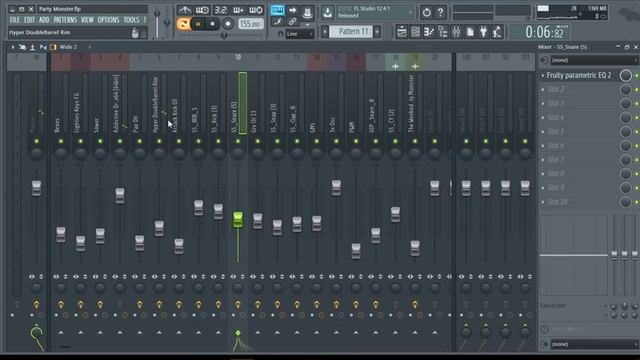Image resolution: width=640 pixels, height=360 pixels.
Task: Open the OPTIONS menu
Action: point(108,20)
